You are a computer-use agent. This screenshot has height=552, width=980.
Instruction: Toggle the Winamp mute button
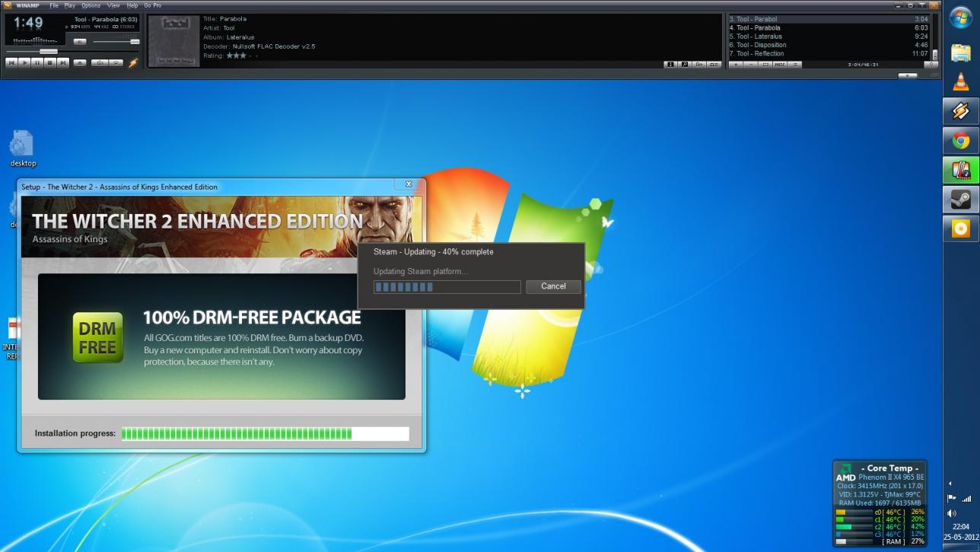coord(80,41)
